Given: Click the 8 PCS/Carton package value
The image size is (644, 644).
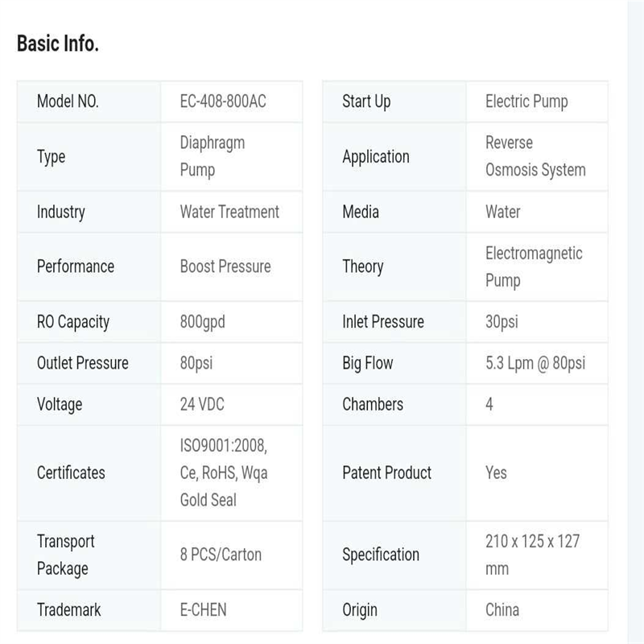Looking at the screenshot, I should (x=221, y=555).
